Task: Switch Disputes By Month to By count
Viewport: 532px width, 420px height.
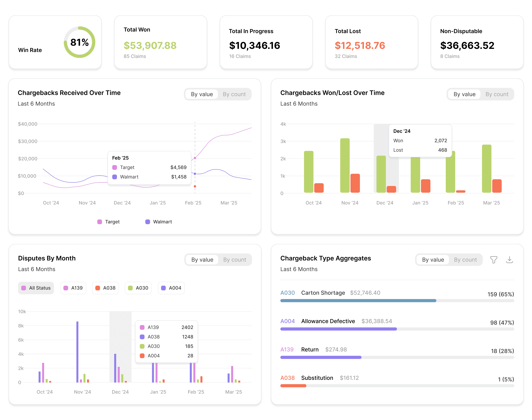Action: click(235, 260)
